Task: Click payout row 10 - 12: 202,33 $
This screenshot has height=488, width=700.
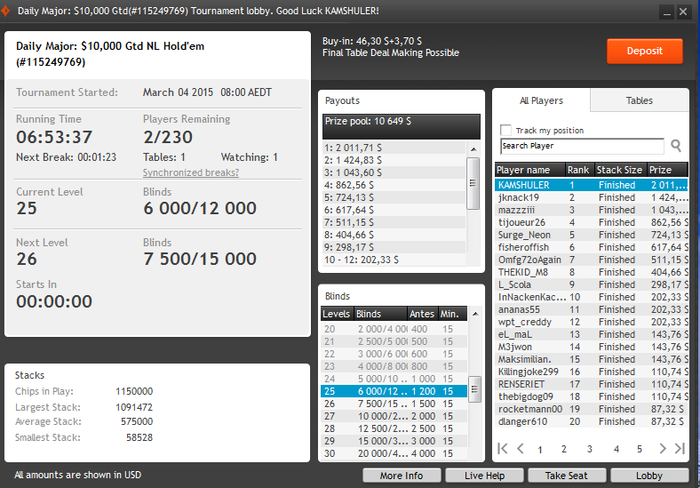Action: 394,259
